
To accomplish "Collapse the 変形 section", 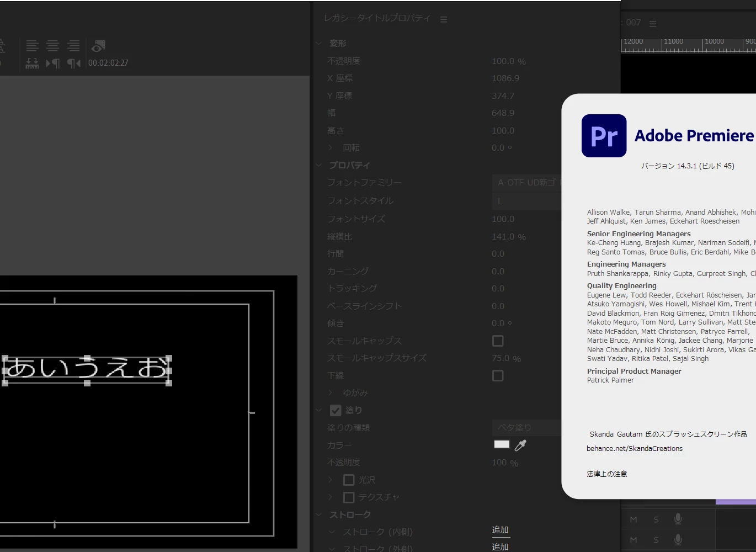I will (x=319, y=44).
